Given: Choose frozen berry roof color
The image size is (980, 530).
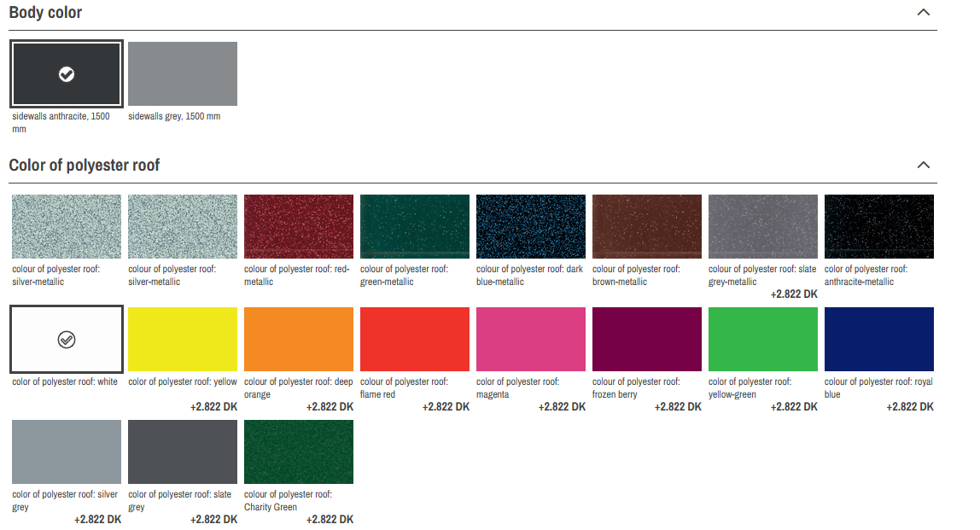Looking at the screenshot, I should pyautogui.click(x=646, y=339).
